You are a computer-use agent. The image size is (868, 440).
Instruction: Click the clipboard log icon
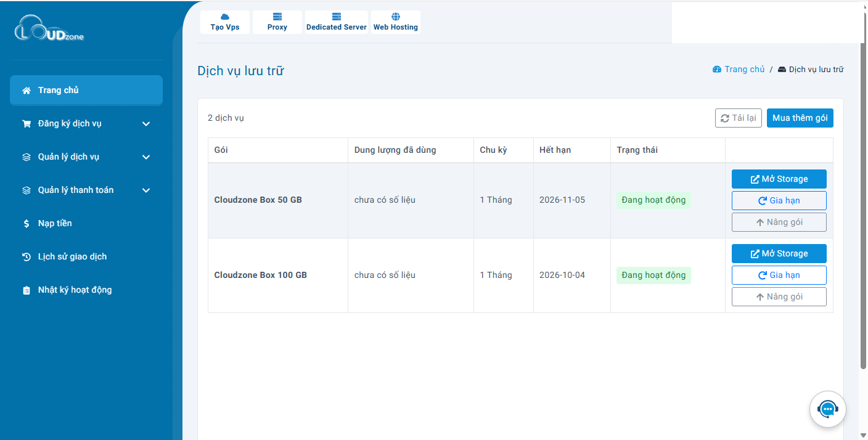(x=27, y=290)
